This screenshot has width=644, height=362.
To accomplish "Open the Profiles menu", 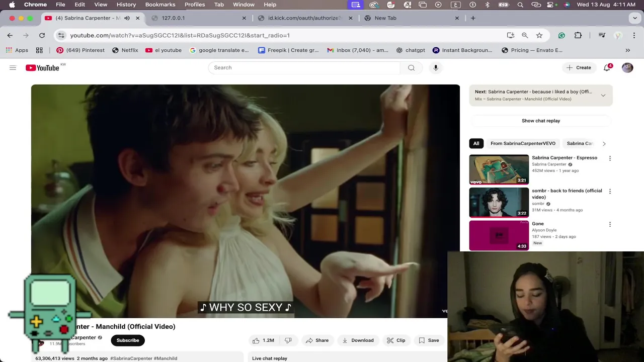I will click(x=195, y=5).
